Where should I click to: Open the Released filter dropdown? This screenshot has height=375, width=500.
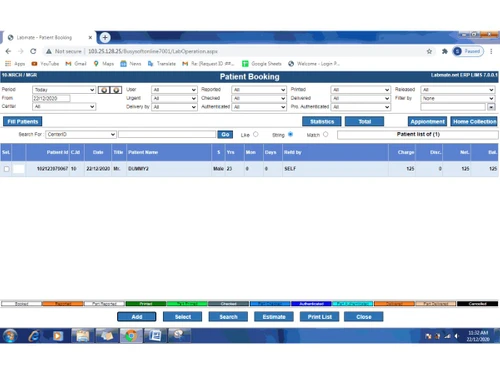[458, 90]
